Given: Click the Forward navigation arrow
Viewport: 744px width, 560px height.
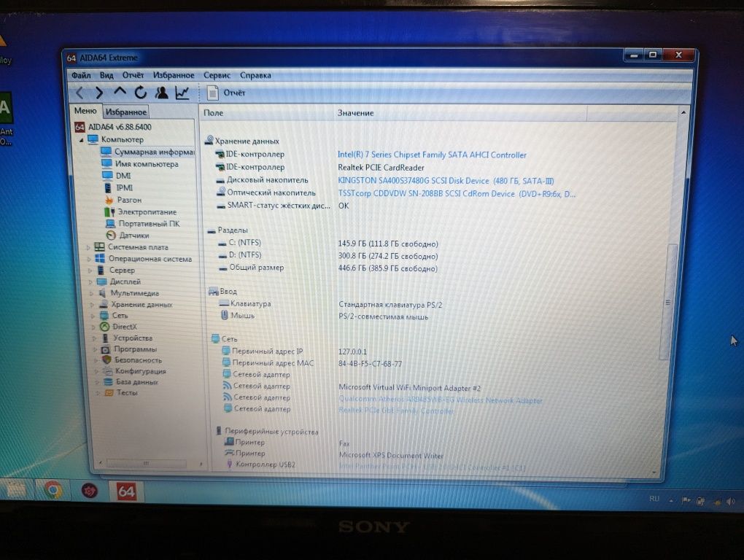Looking at the screenshot, I should [x=99, y=93].
